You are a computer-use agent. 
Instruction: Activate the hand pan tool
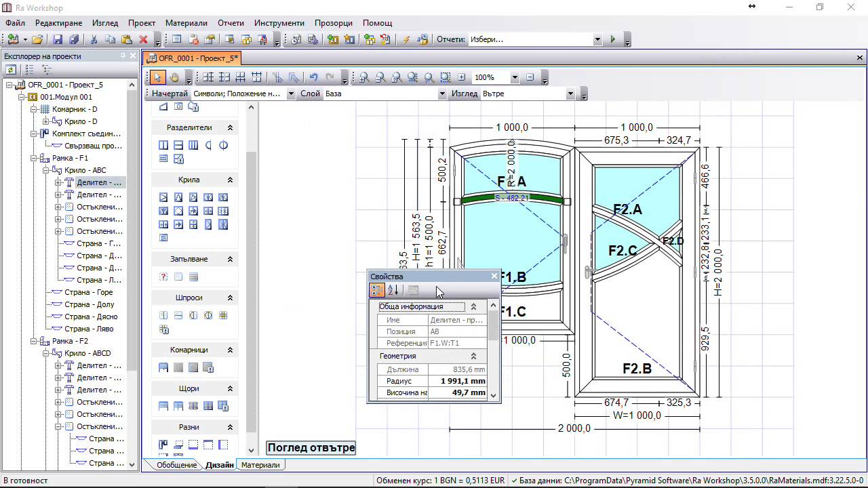point(174,77)
